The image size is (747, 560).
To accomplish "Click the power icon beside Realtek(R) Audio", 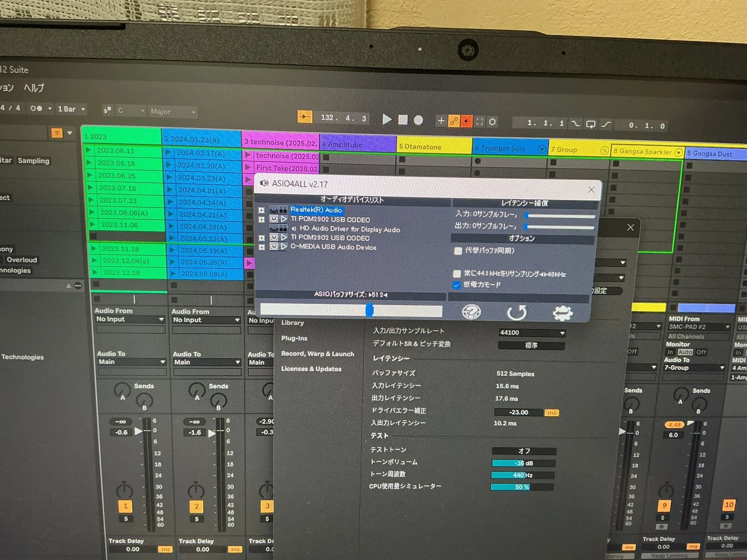I will point(274,209).
